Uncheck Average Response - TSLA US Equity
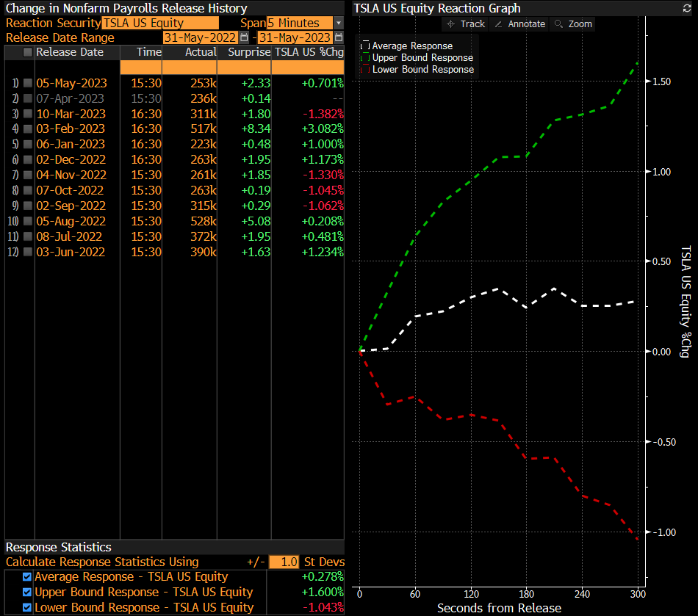 tap(27, 577)
